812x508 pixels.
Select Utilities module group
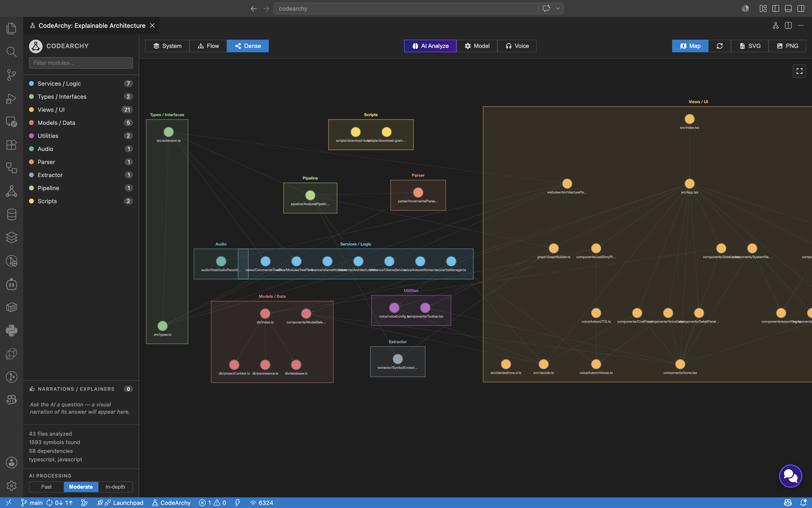coord(81,136)
